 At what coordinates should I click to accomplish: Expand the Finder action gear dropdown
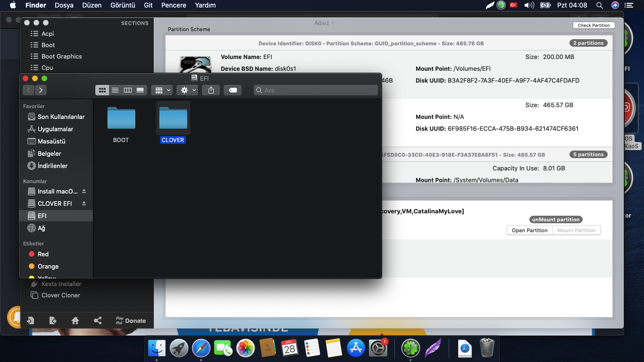pyautogui.click(x=187, y=90)
